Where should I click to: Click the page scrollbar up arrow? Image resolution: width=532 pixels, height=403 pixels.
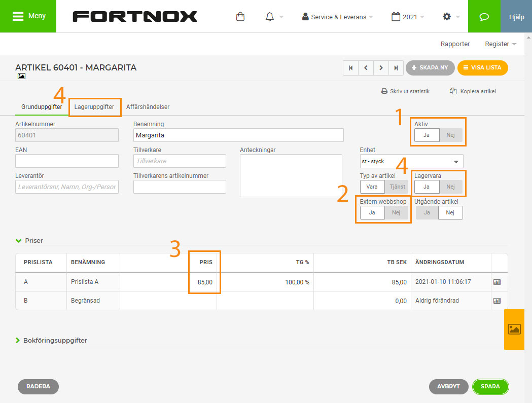tap(528, 36)
